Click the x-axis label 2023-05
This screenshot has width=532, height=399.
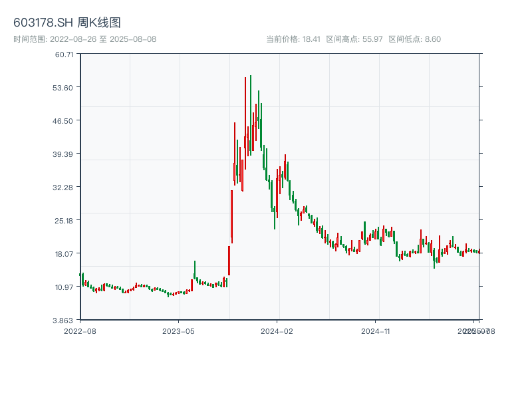tap(178, 331)
